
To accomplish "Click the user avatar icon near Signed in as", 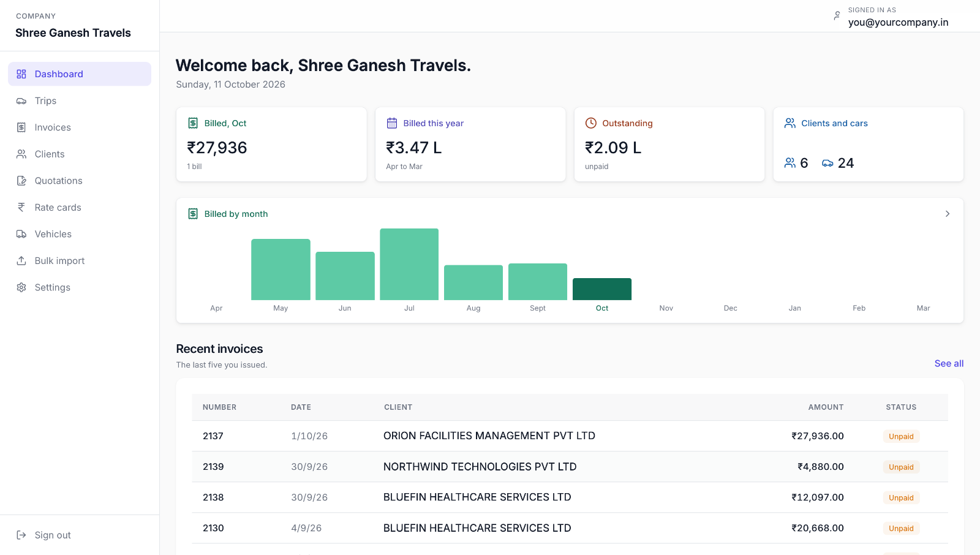I will point(837,16).
